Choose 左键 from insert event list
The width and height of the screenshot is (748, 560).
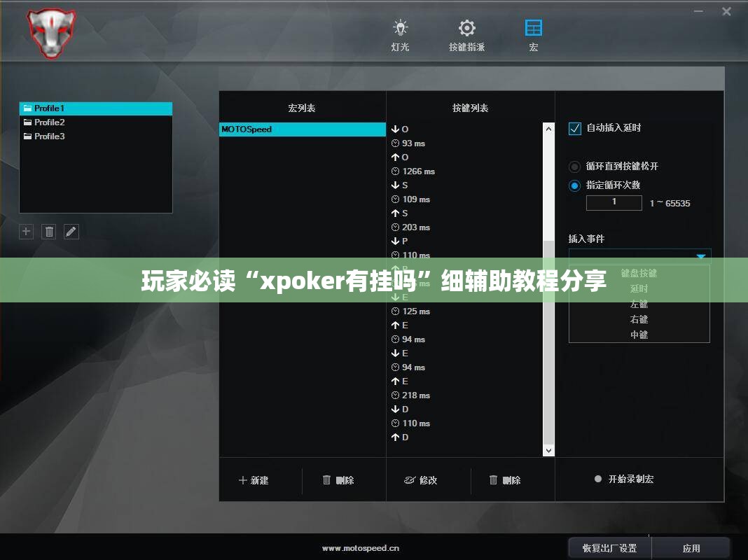639,304
